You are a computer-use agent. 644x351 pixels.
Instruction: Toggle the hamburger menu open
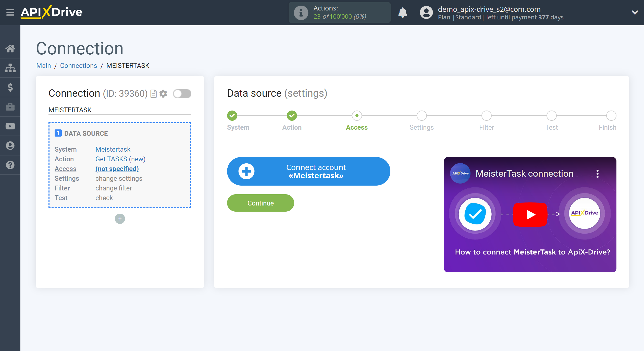[10, 12]
